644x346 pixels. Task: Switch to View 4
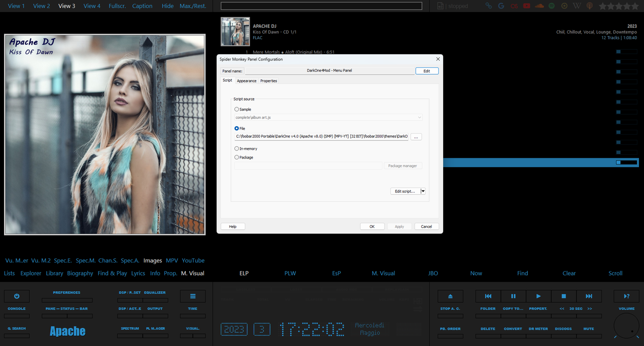coord(92,6)
